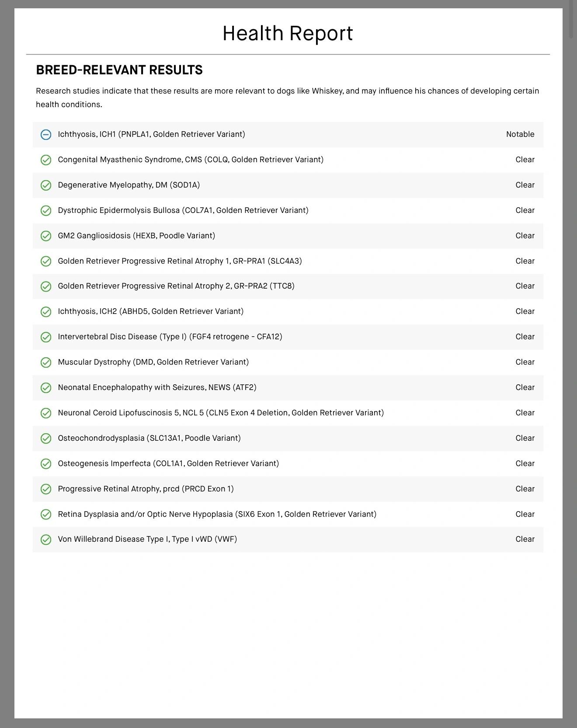Open the Ichthyosis ICH1 PNPLA1 result row
Viewport: 577px width, 728px height.
151,134
